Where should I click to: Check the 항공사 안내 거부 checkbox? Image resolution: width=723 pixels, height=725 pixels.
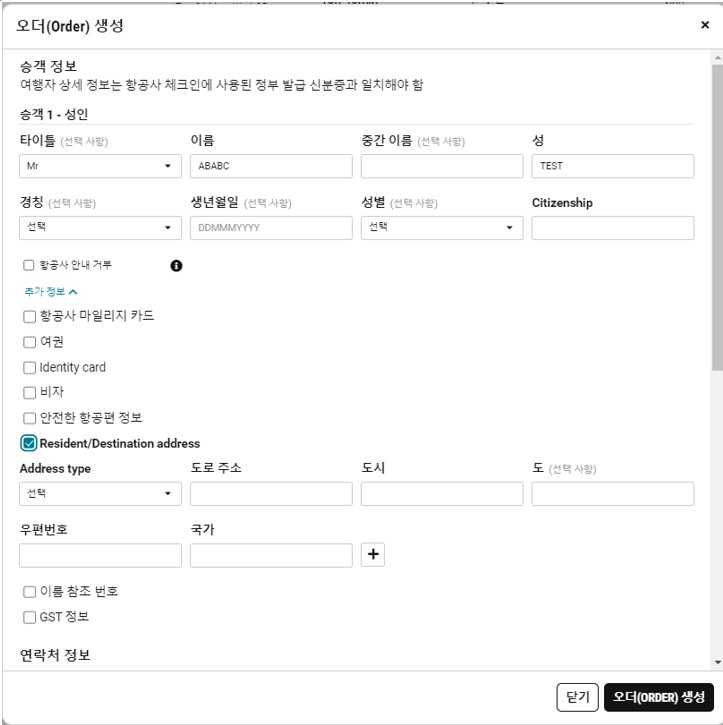click(29, 265)
